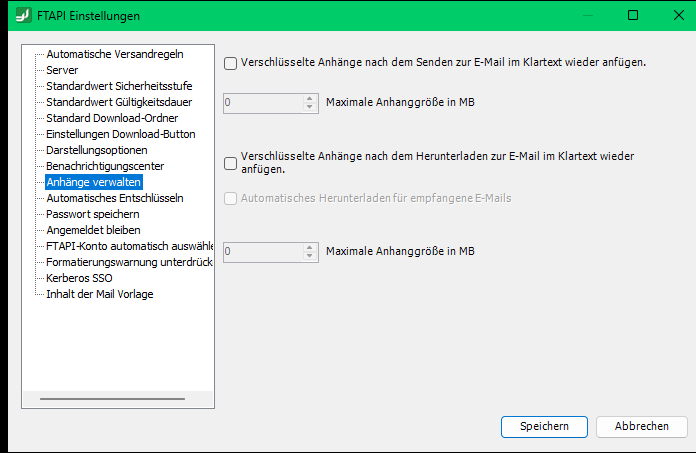This screenshot has width=696, height=453.
Task: Select FTAPI-Konto automatisch auswählen entry
Action: click(129, 246)
